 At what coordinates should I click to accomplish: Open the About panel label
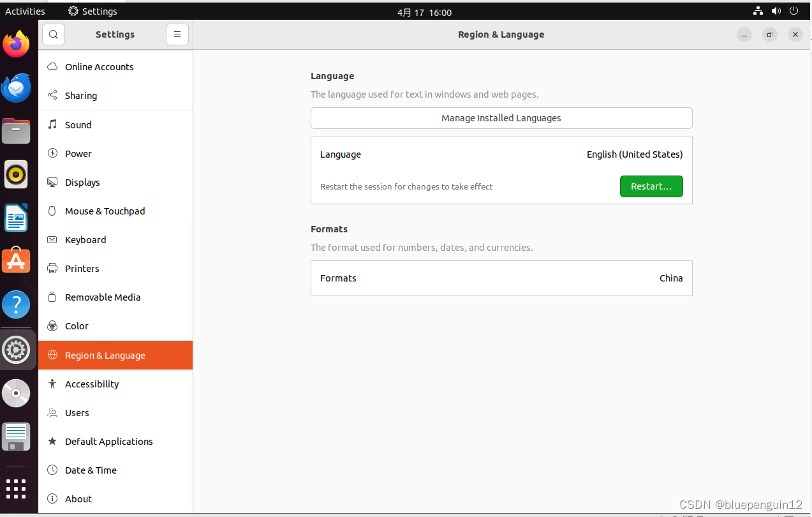pyautogui.click(x=78, y=498)
